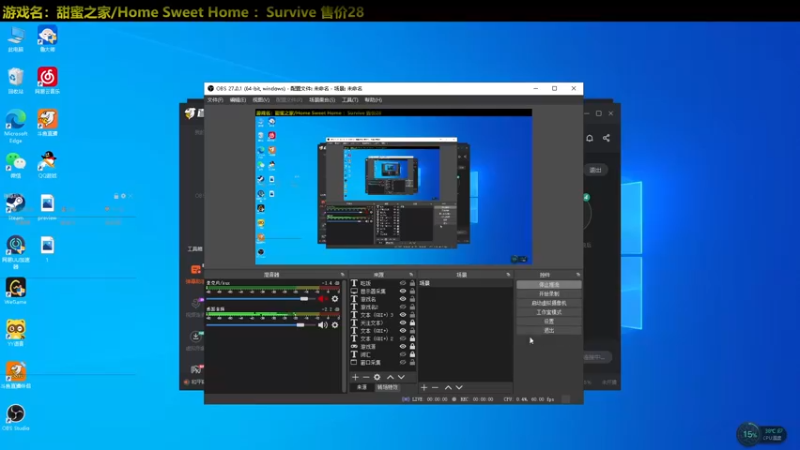Click share icon in Douyu window
The width and height of the screenshot is (800, 450).
point(606,138)
